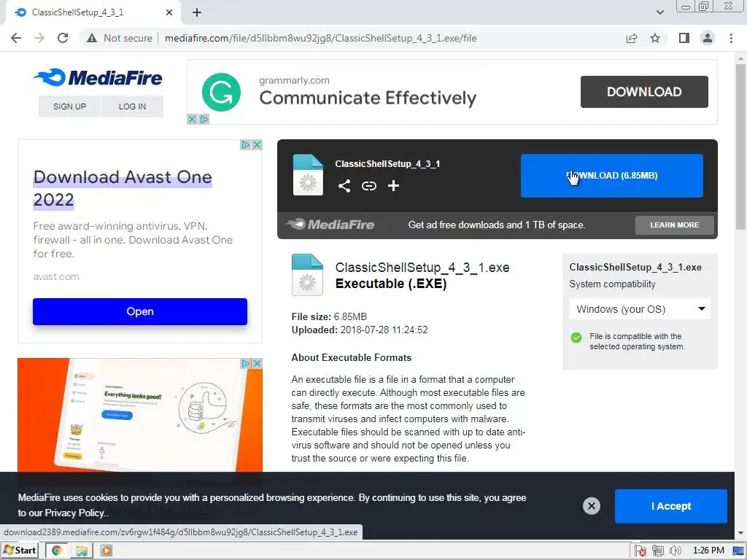Open the Windows (your OS) dropdown
Screen dimensions: 747x560
(640, 309)
